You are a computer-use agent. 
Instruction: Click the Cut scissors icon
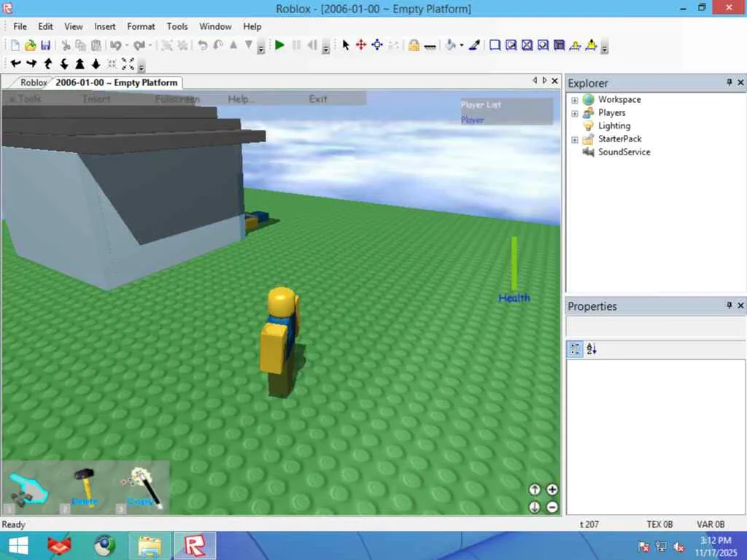click(x=66, y=45)
